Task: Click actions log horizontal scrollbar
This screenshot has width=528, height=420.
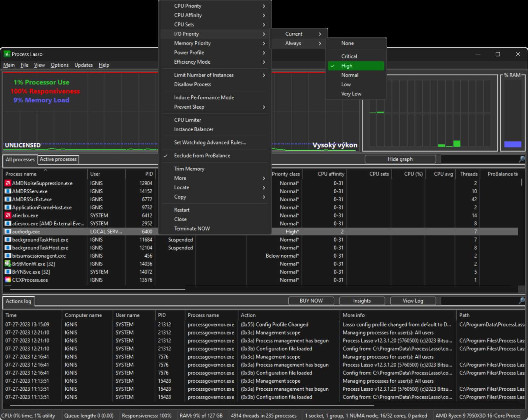Action: [192, 405]
